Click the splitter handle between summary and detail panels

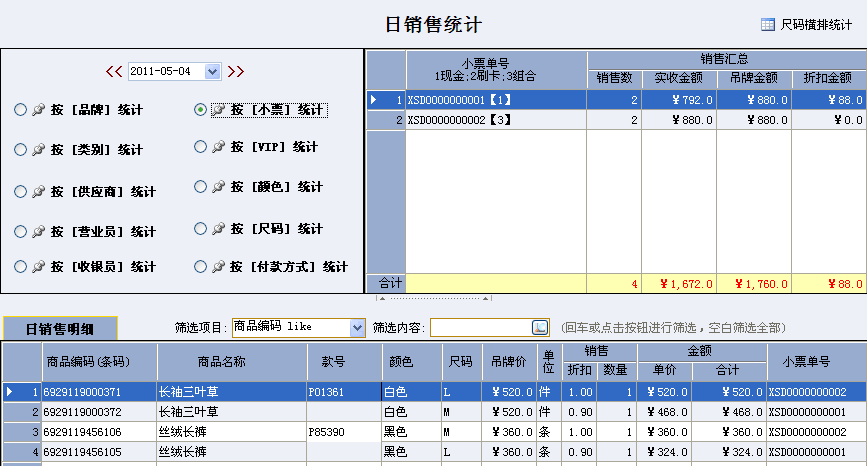point(434,299)
